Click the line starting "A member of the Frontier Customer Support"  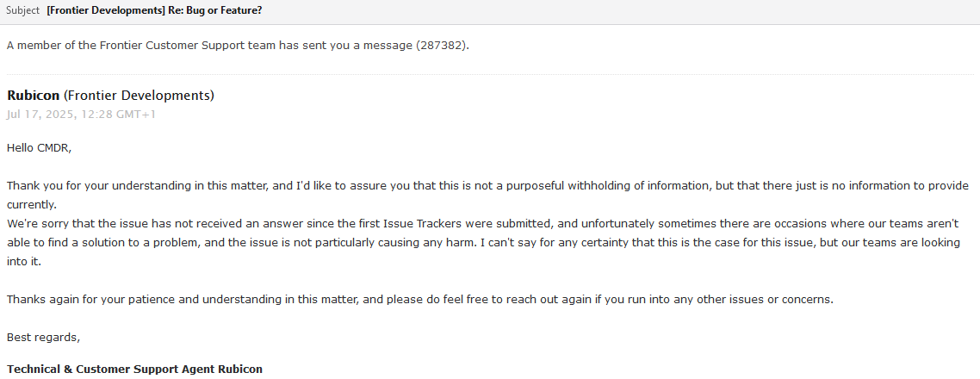(238, 46)
